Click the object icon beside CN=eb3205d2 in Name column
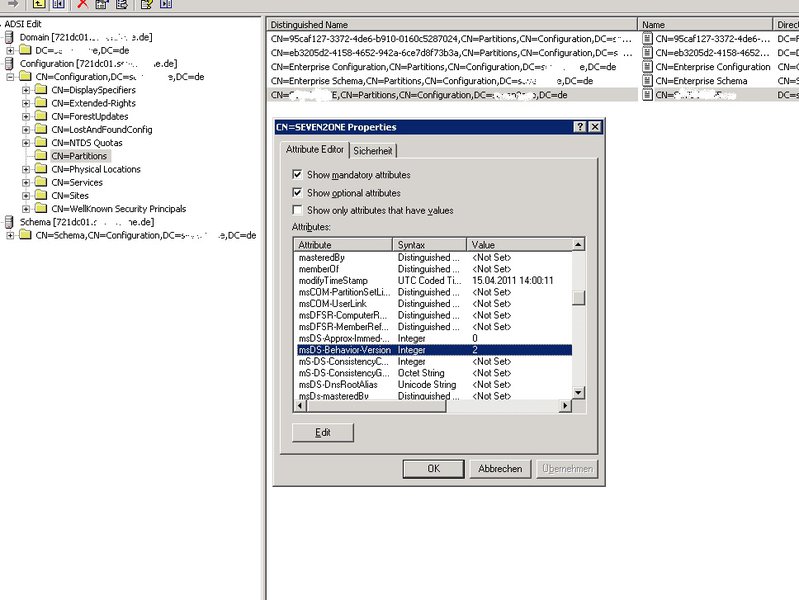 [647, 53]
